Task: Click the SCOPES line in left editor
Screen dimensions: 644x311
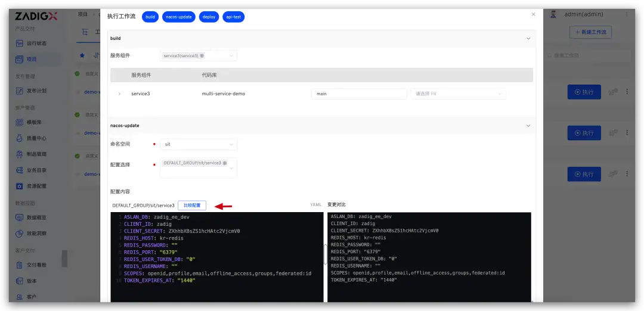Action: point(217,273)
